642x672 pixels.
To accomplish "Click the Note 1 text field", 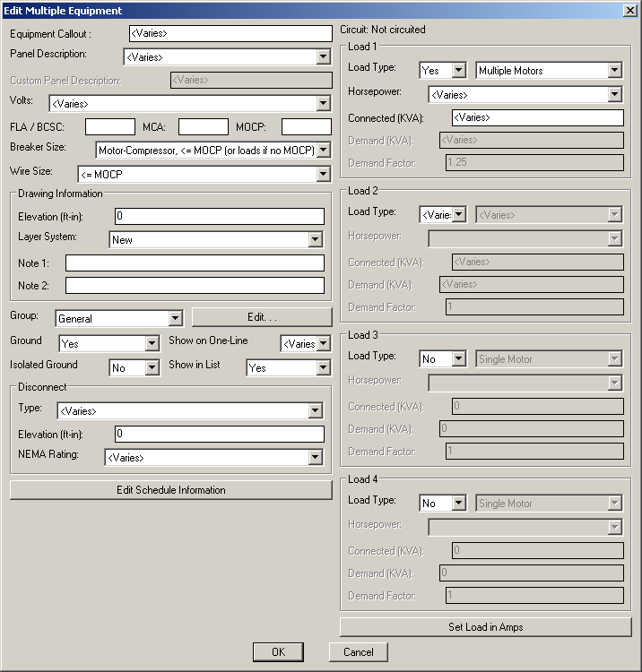I will coord(195,263).
